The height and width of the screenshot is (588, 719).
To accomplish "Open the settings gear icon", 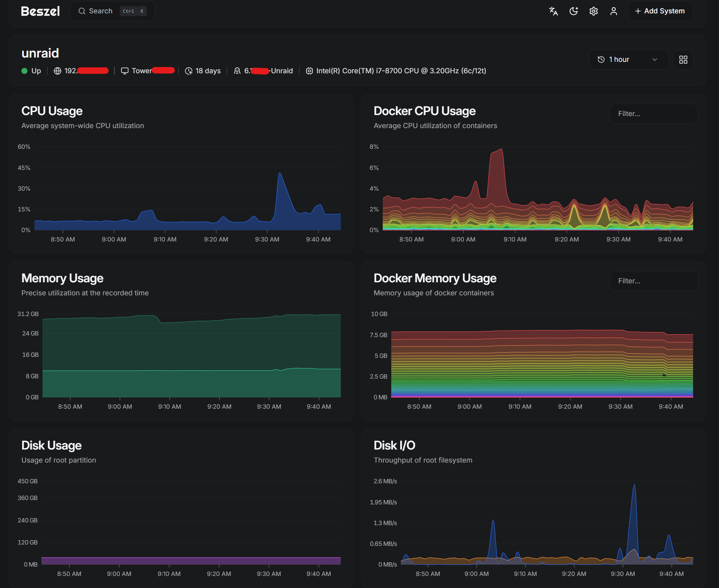I will (594, 11).
